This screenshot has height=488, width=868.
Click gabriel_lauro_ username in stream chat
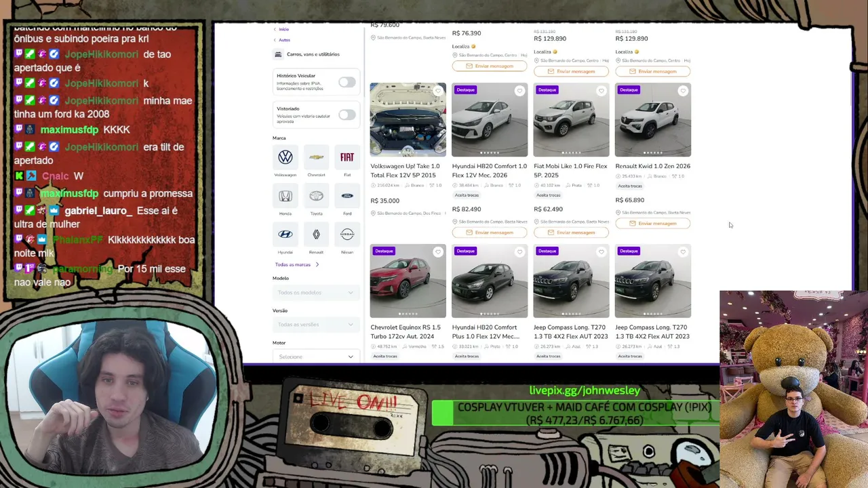[98, 211]
